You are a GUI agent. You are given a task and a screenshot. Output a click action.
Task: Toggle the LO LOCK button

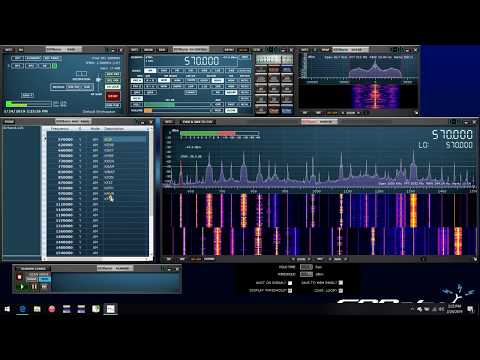(x=113, y=87)
